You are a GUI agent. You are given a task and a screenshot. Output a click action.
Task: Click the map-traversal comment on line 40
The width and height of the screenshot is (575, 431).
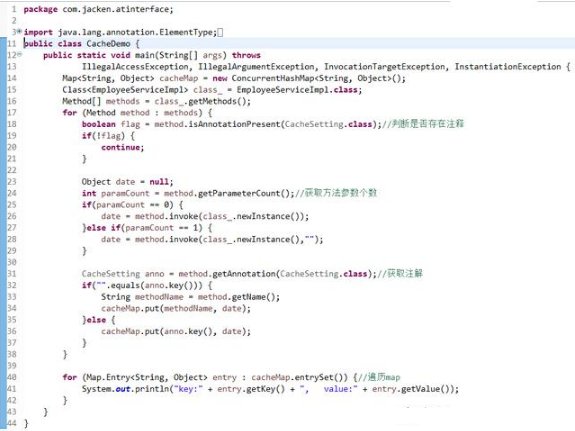pos(379,377)
